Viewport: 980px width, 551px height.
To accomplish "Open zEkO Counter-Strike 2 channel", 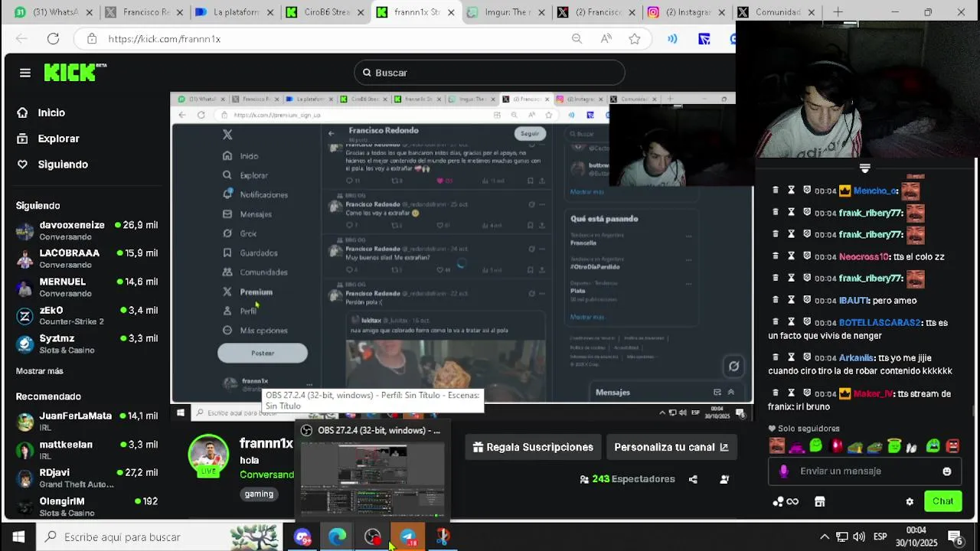I will 87,315.
